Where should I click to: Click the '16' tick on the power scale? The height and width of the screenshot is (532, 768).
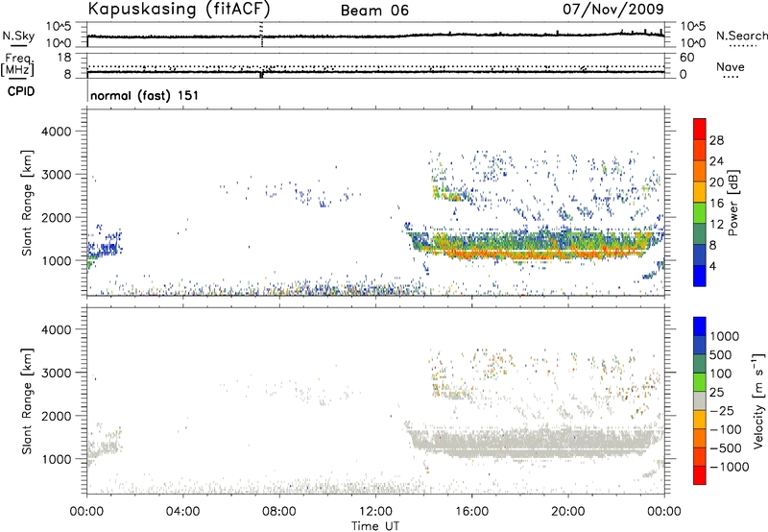pos(716,204)
